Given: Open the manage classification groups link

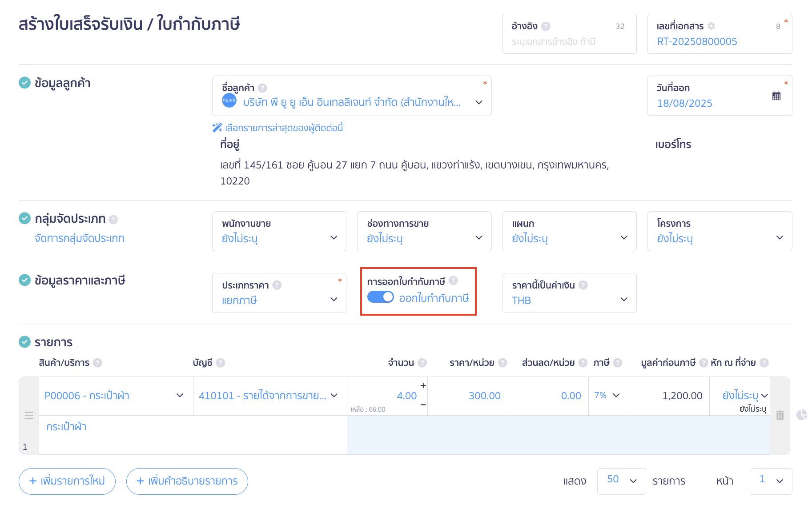Looking at the screenshot, I should point(80,238).
